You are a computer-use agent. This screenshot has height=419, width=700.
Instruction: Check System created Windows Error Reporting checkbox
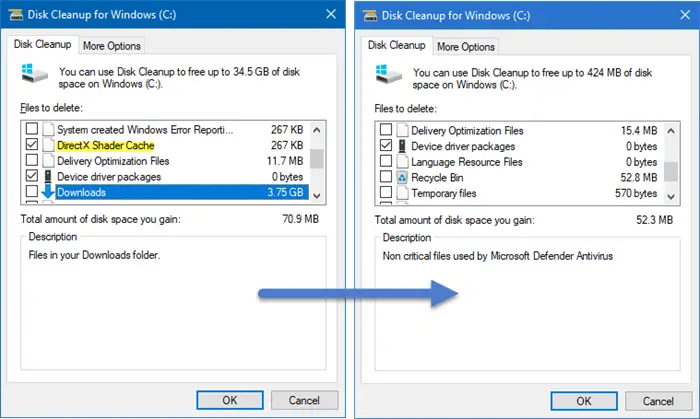click(x=32, y=129)
